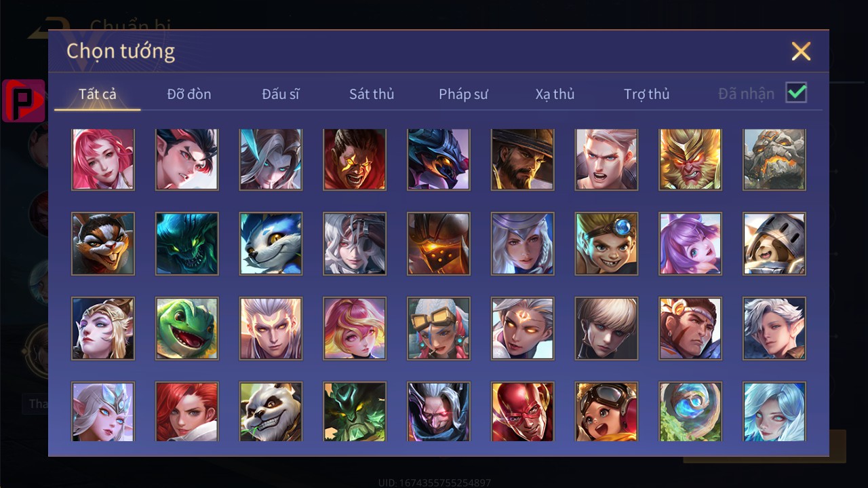Choose the stone golem hero portrait
Image resolution: width=868 pixels, height=488 pixels.
click(x=774, y=159)
